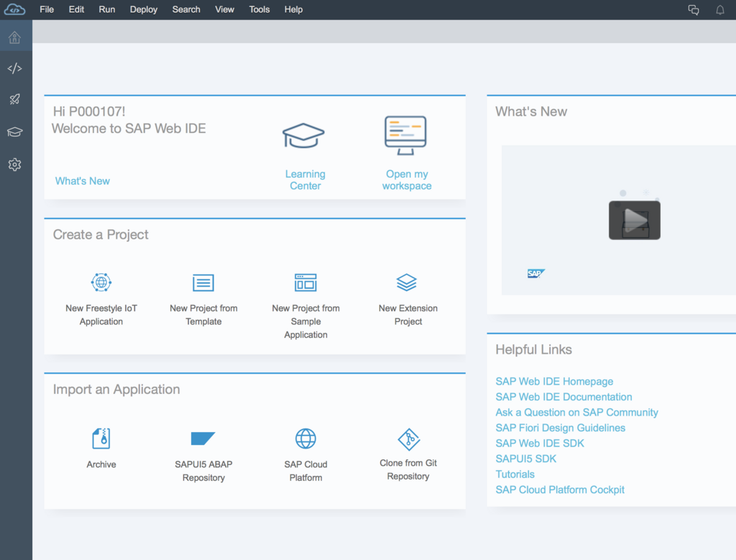Click the Open my workspace monitor icon
The image size is (736, 560).
pos(405,135)
